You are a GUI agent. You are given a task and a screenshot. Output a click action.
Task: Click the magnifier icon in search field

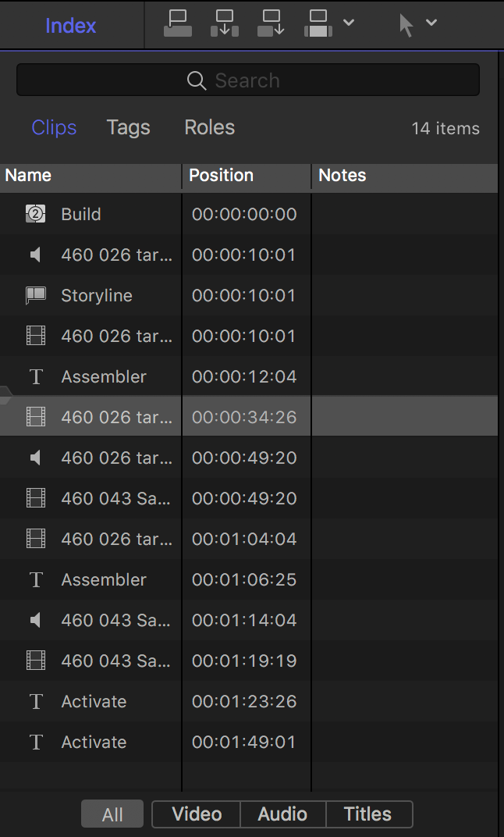197,80
